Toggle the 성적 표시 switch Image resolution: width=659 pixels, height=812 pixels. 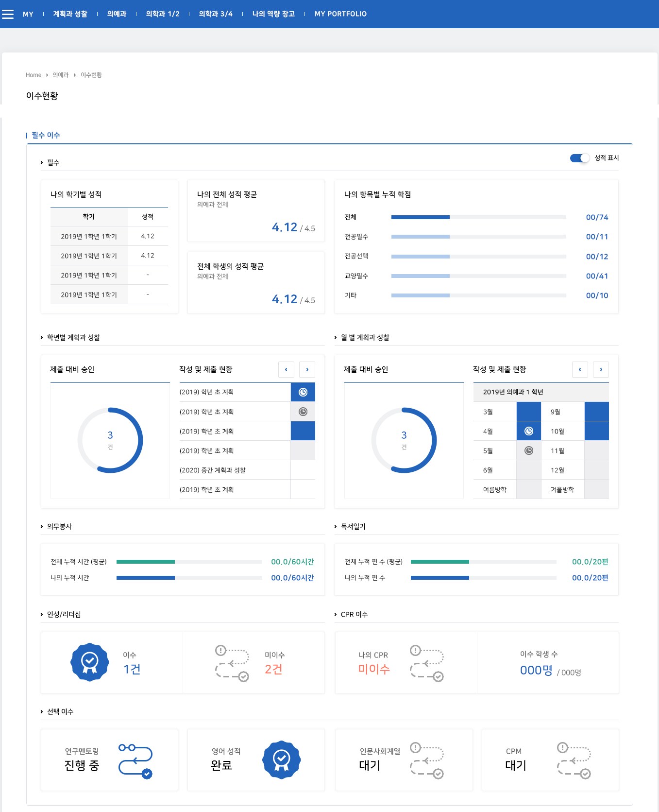click(580, 158)
